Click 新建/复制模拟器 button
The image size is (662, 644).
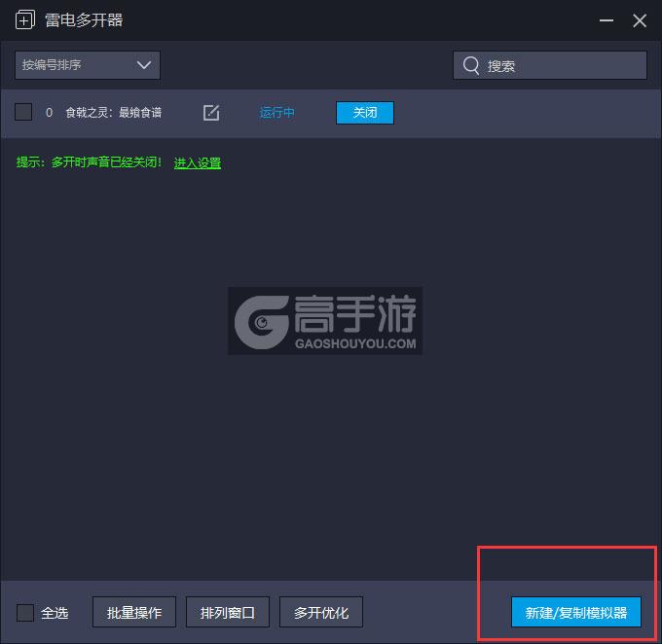click(x=576, y=612)
